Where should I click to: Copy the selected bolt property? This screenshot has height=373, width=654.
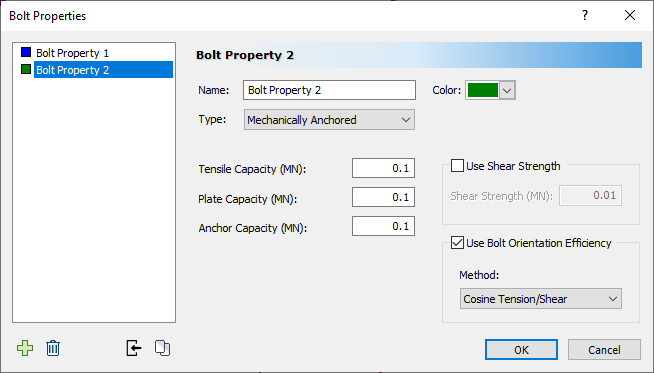point(162,348)
